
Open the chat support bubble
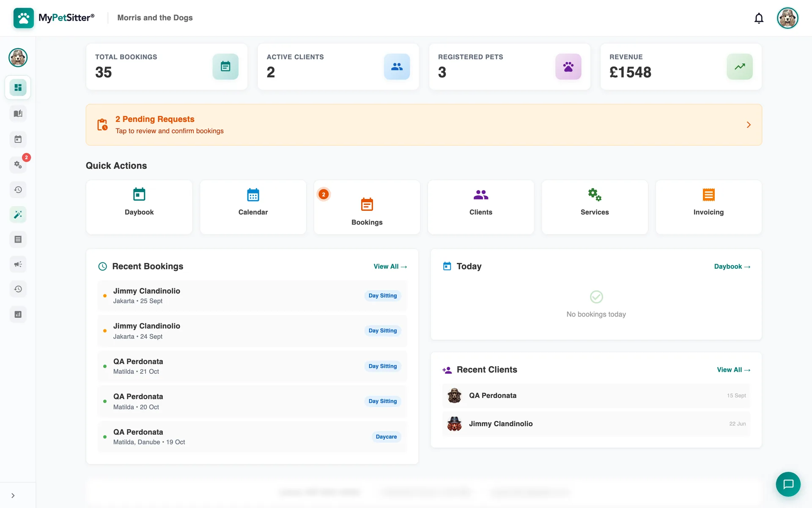[x=788, y=484]
